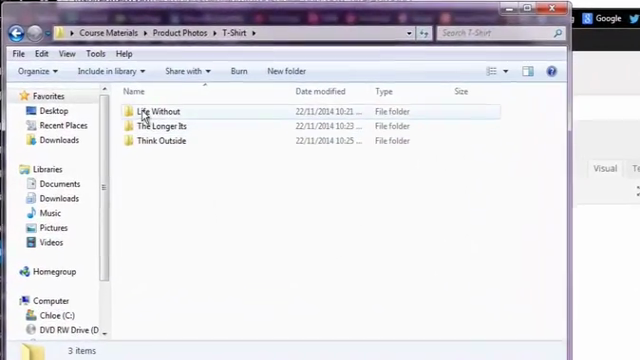Click the Favorites star icon

click(x=24, y=96)
